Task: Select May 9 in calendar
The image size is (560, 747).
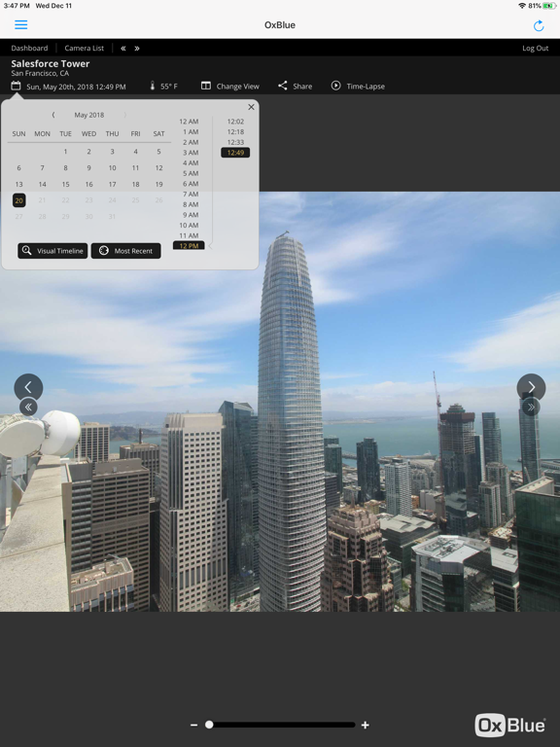Action: (89, 167)
